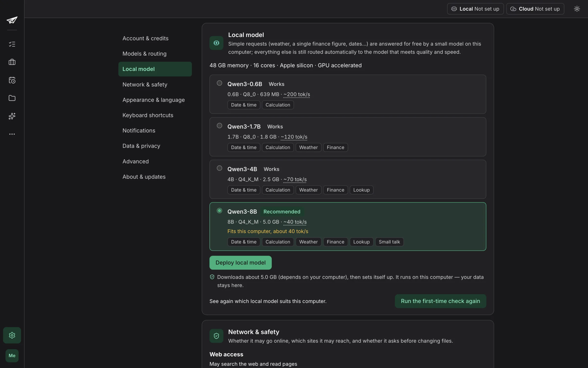Image resolution: width=588 pixels, height=368 pixels.
Task: Open the task checklist sidebar icon
Action: (x=12, y=44)
